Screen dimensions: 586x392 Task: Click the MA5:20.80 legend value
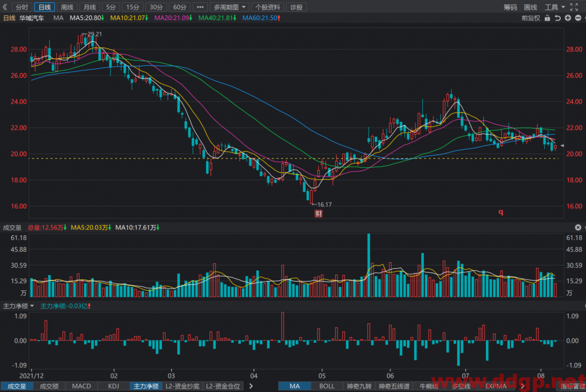coord(87,18)
